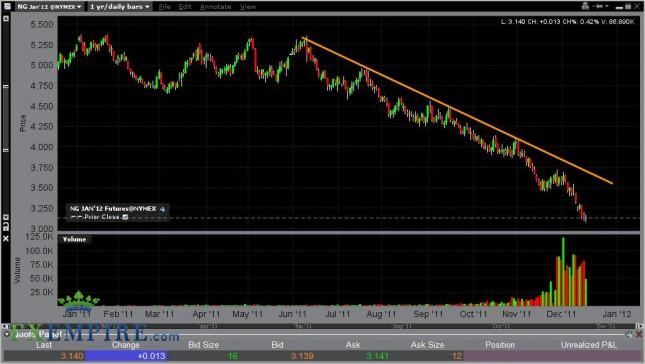
Task: Click the Volume panel label
Action: pos(74,239)
